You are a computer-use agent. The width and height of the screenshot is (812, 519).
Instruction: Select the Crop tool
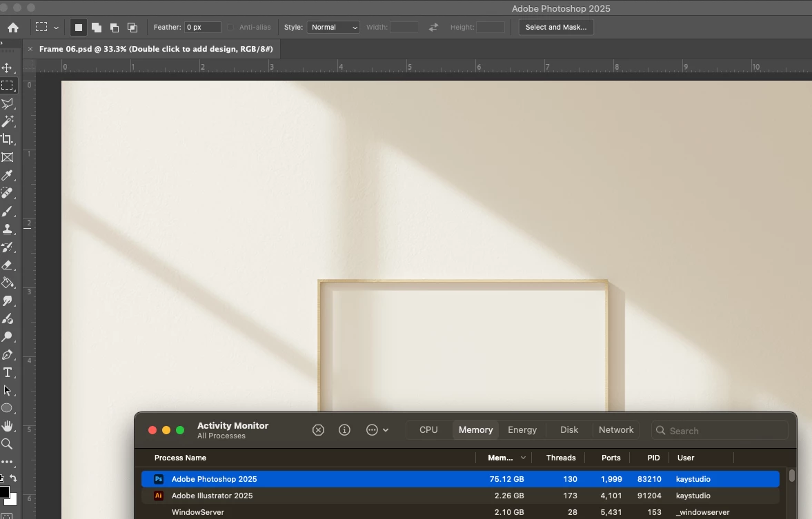(8, 139)
